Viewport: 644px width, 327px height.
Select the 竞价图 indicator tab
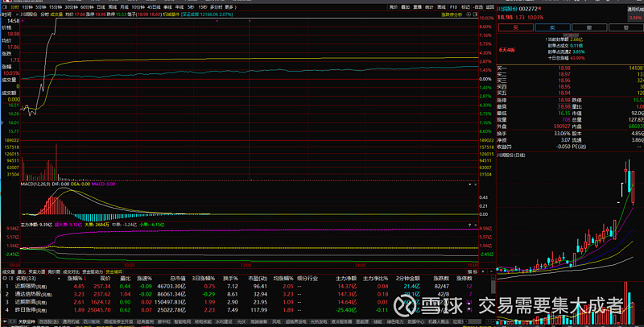pos(54,272)
